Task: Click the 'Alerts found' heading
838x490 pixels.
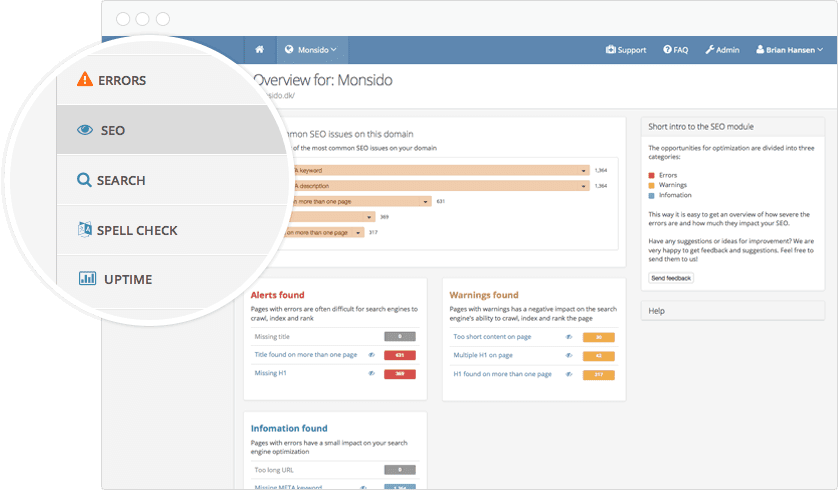Action: tap(277, 295)
